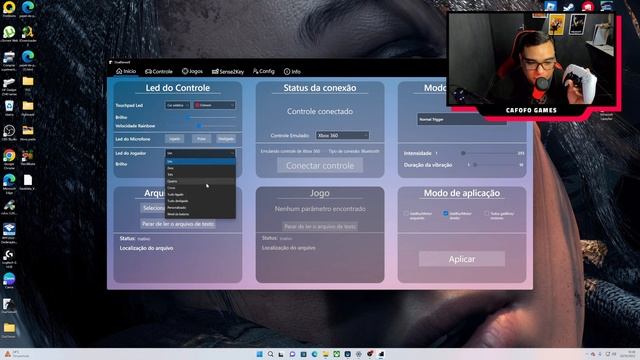The width and height of the screenshot is (640, 360).
Task: Adjust the Duração da vibração slider
Action: [495, 165]
